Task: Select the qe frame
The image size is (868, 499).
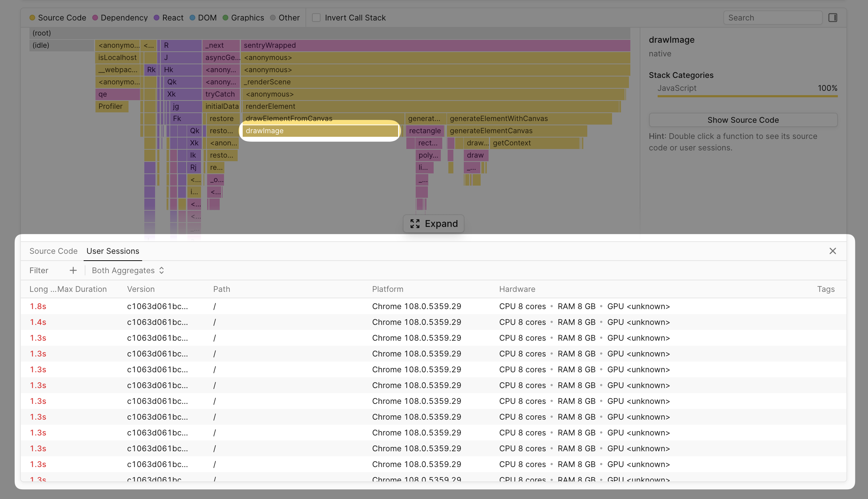Action: 117,94
